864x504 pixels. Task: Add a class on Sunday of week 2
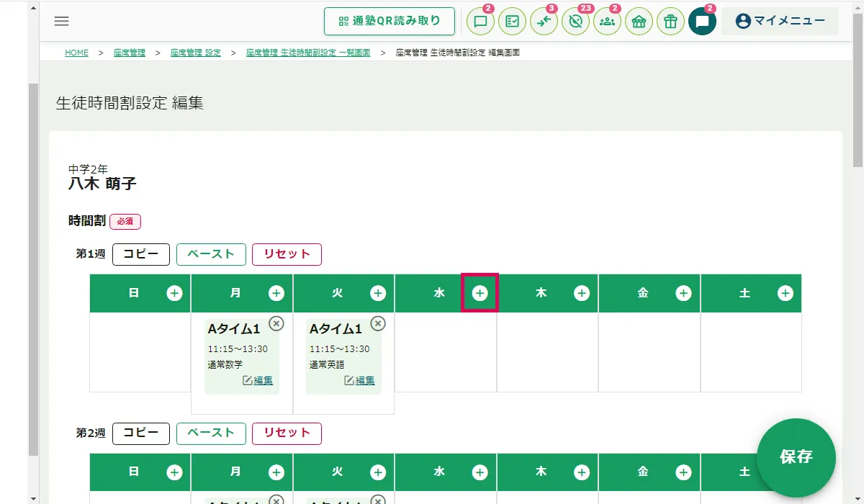(174, 472)
